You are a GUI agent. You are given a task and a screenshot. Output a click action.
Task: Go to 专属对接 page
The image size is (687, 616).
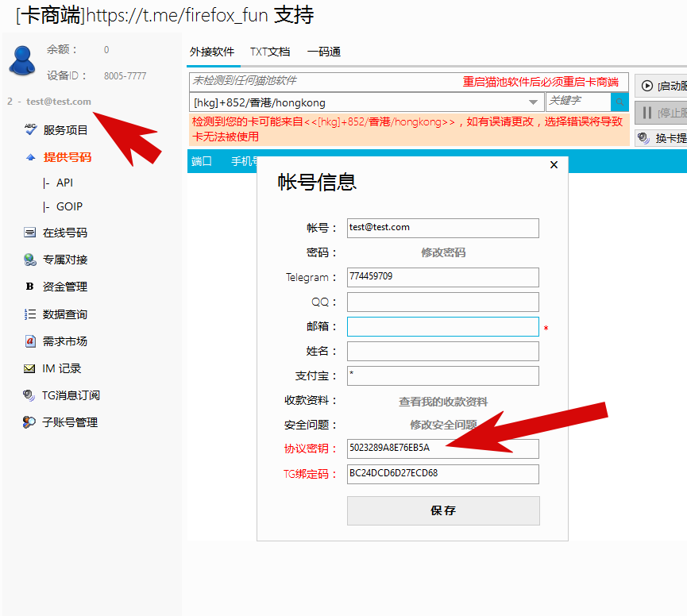tap(65, 260)
